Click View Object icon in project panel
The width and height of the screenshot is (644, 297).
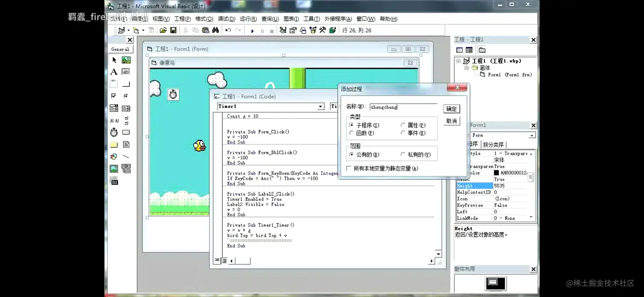point(469,50)
